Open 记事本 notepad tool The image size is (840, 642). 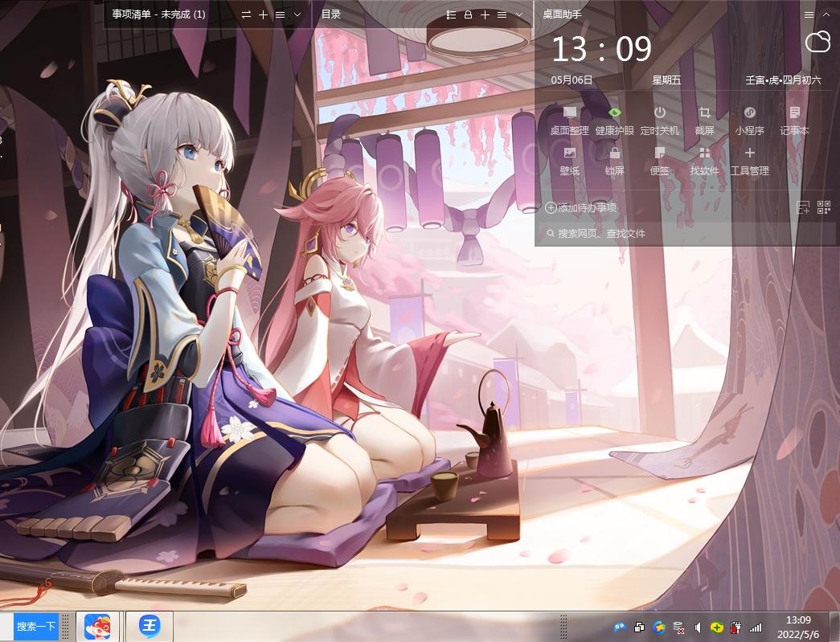point(794,121)
